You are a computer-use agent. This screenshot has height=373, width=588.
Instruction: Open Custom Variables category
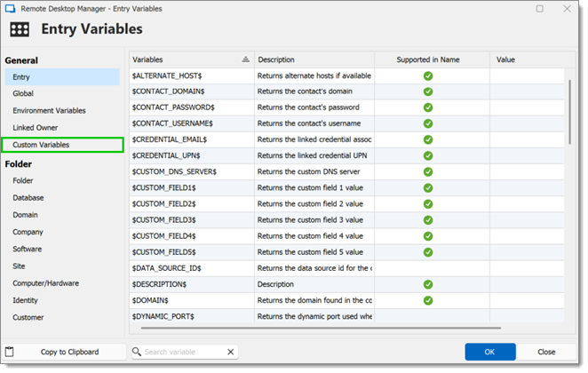tap(62, 145)
